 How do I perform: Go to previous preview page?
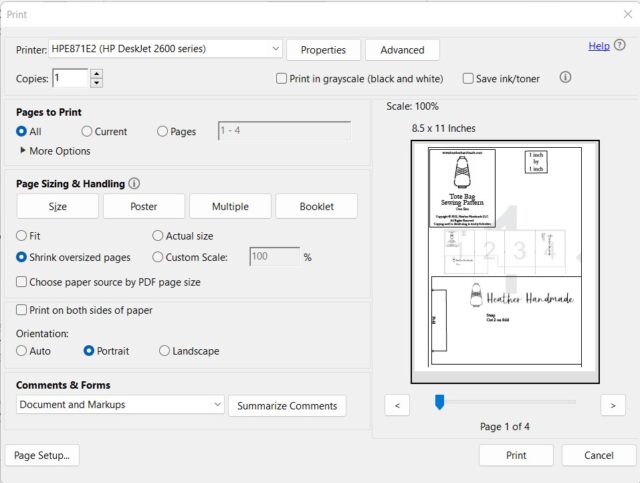tap(397, 405)
